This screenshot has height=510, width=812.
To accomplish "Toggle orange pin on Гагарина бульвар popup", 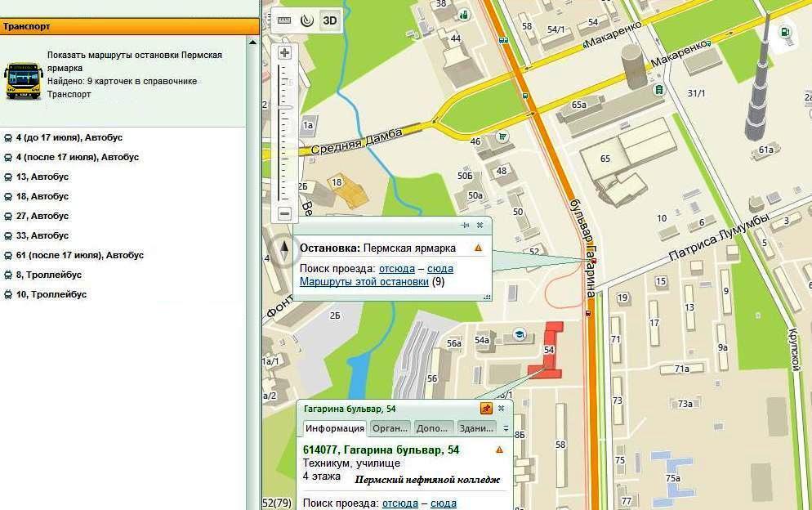I will [x=486, y=409].
